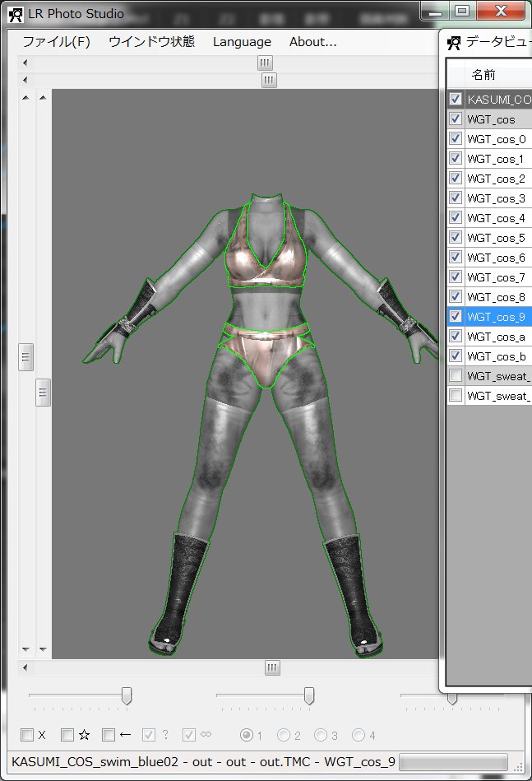Image resolution: width=532 pixels, height=781 pixels.
Task: Maximize the LR Photo Studio window
Action: coord(462,11)
